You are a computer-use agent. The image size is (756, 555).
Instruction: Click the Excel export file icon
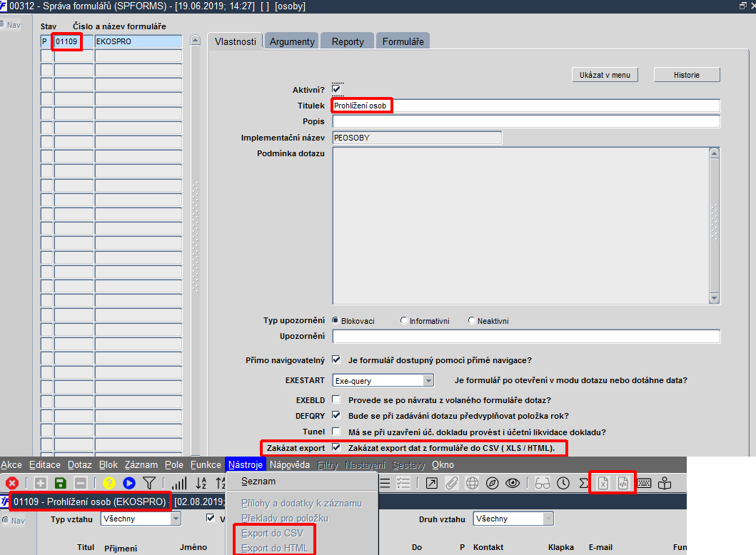[x=603, y=483]
